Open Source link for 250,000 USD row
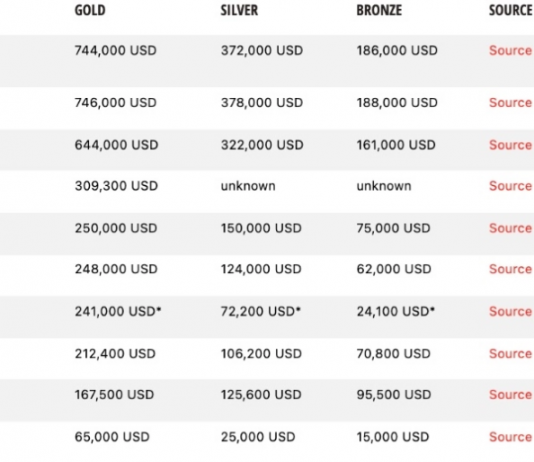The height and width of the screenshot is (462, 534). coord(510,228)
